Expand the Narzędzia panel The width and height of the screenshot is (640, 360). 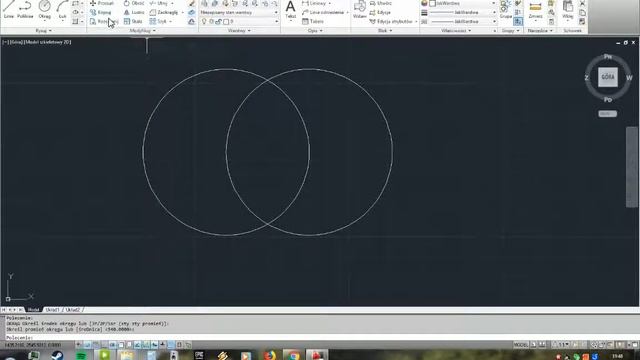click(540, 31)
